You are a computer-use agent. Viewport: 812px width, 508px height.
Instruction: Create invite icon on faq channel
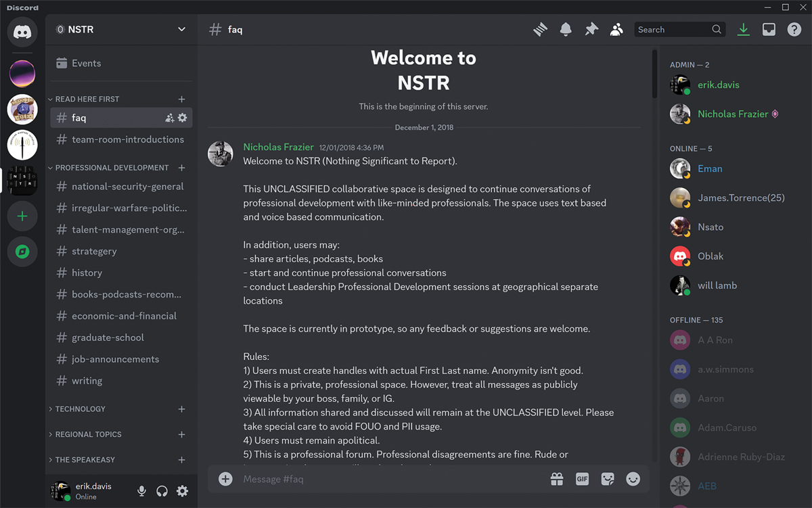click(169, 118)
